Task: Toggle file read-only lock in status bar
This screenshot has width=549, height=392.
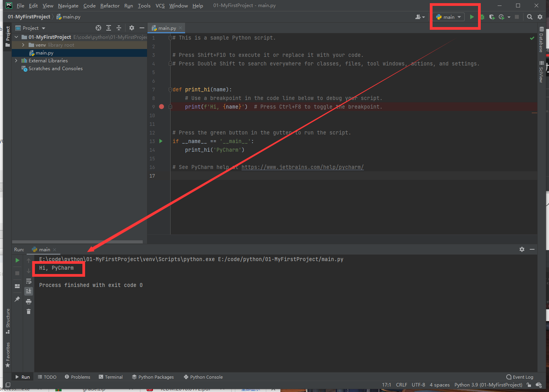Action: pyautogui.click(x=529, y=385)
